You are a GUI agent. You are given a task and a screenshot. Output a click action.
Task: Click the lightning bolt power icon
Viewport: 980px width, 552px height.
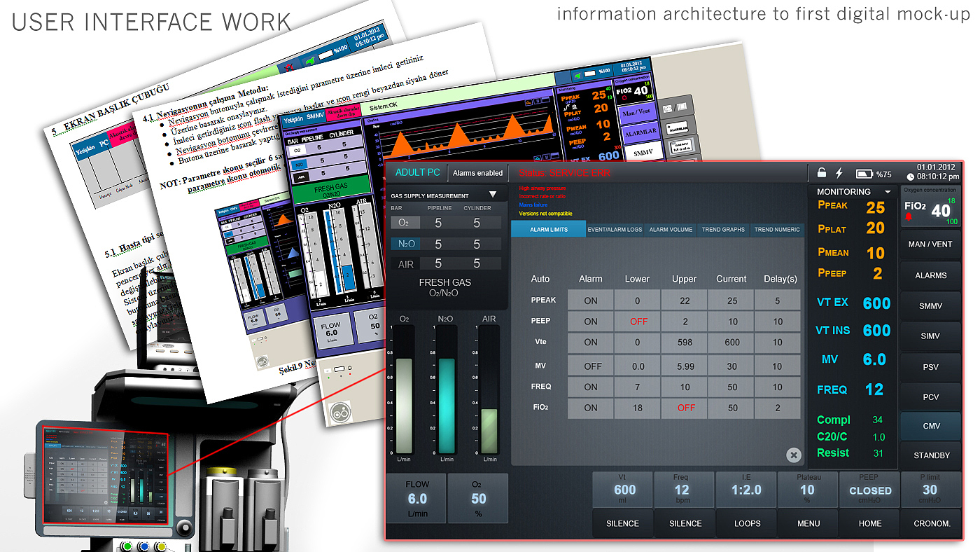(x=839, y=173)
